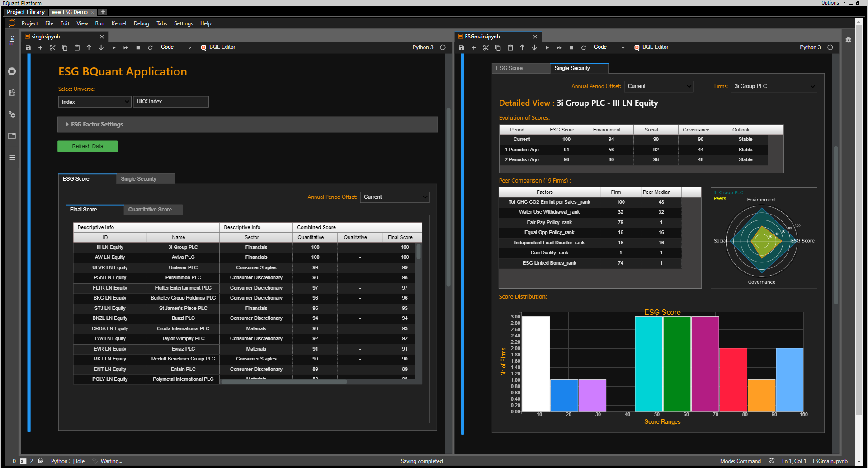The height and width of the screenshot is (468, 868).
Task: Add a new project tab with plus button
Action: 103,12
